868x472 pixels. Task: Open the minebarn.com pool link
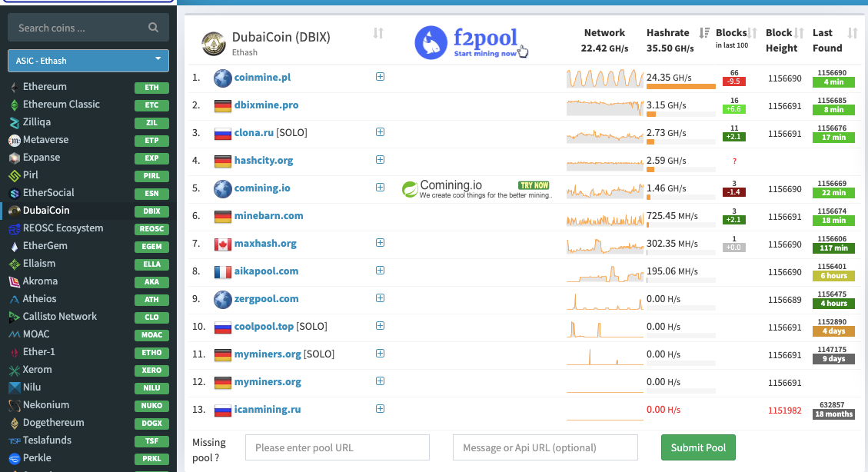(268, 215)
